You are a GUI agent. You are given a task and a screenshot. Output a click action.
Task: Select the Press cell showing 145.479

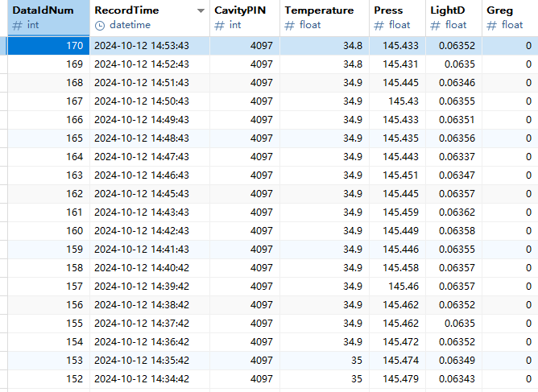[396, 378]
